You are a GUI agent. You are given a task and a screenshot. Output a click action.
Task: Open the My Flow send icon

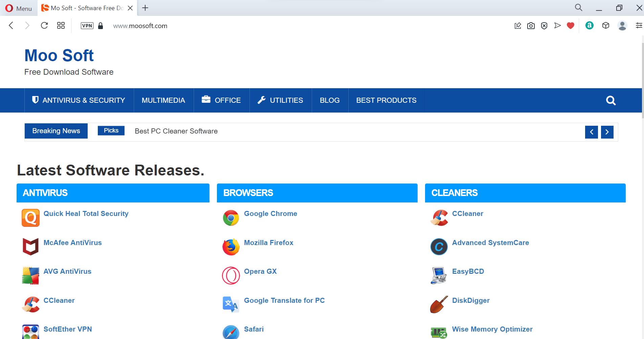click(x=557, y=25)
